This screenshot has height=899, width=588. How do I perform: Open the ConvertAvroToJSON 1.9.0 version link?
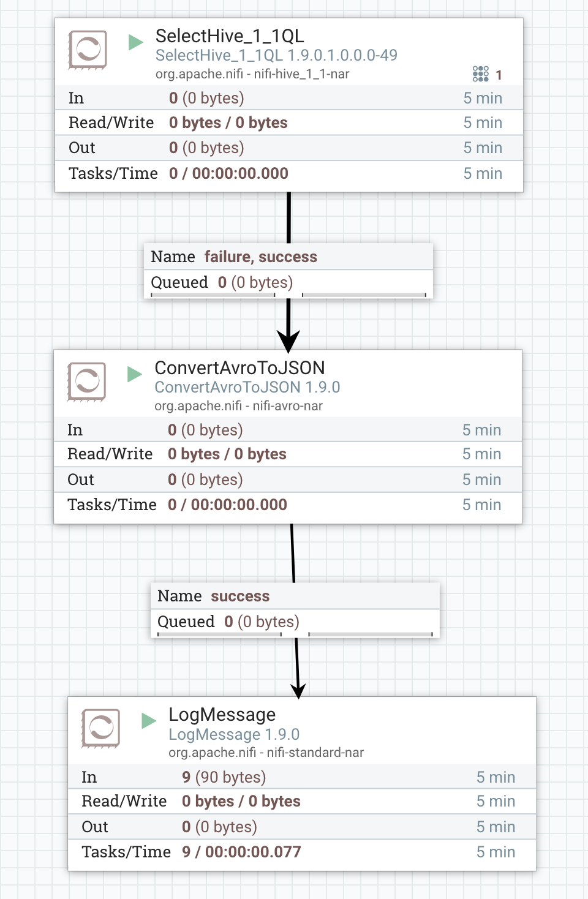(247, 387)
